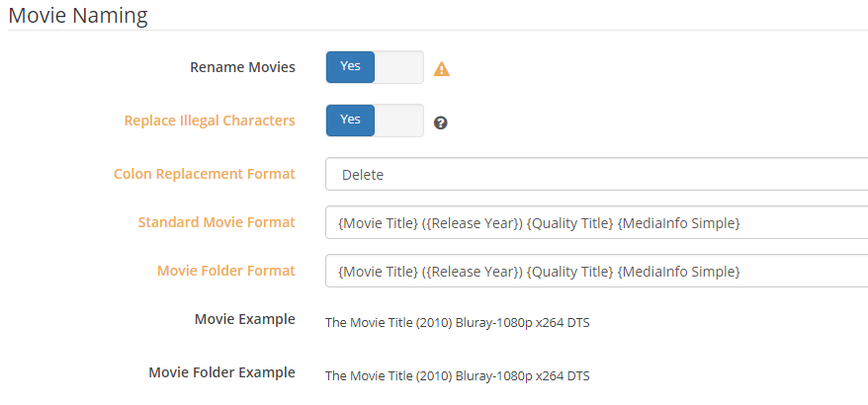Click the orange Movie Folder Format label
This screenshot has height=405, width=868.
[225, 271]
